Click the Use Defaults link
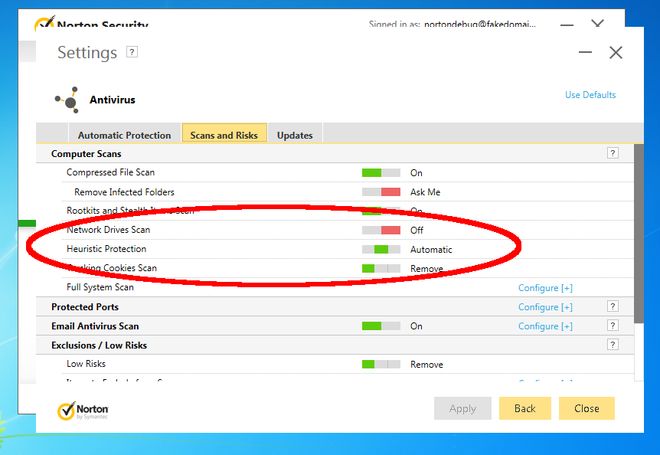The width and height of the screenshot is (660, 455). 590,95
